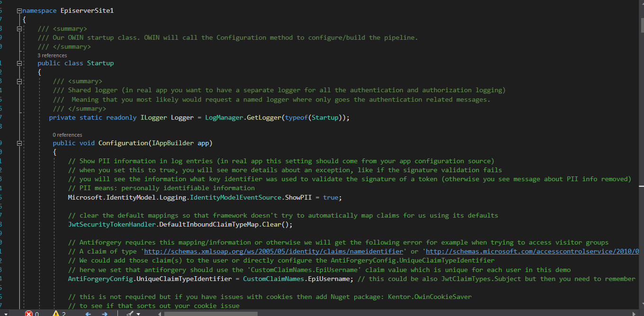Click the horizontal scrollbar thumb

(211, 313)
